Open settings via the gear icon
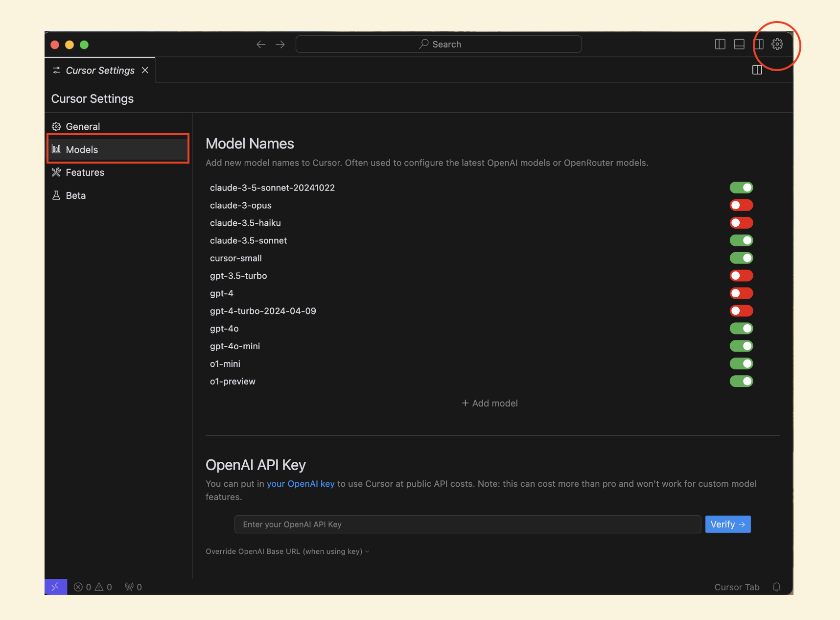Viewport: 840px width, 620px height. (777, 44)
